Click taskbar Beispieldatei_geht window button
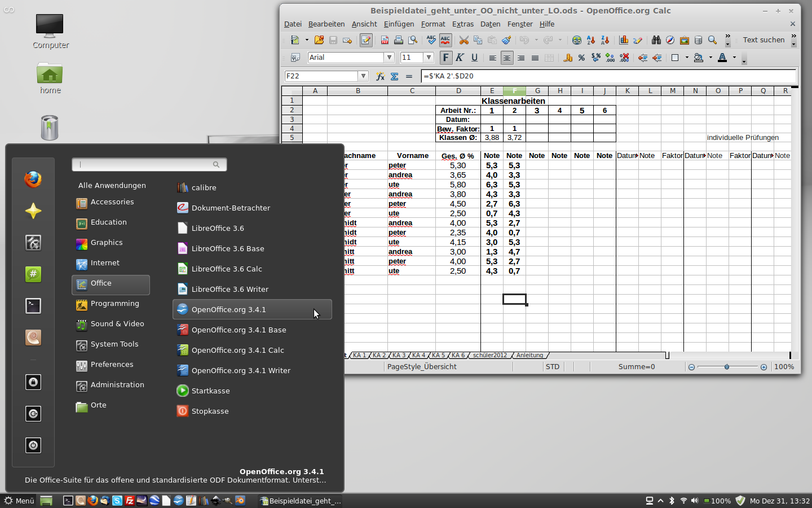The height and width of the screenshot is (508, 812). [x=301, y=501]
